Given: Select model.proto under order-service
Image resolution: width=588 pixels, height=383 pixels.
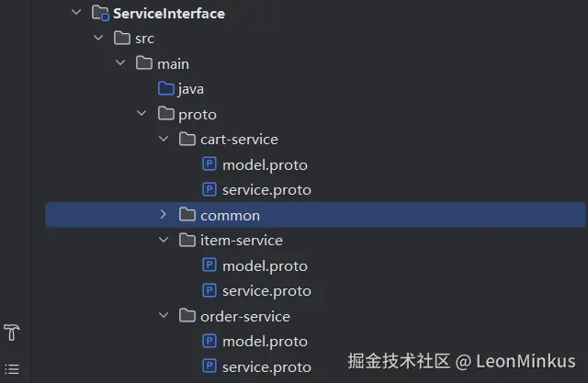Looking at the screenshot, I should [265, 342].
